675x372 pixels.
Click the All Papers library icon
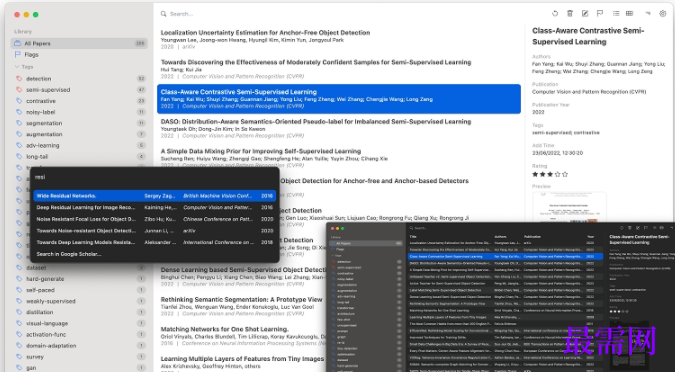18,43
